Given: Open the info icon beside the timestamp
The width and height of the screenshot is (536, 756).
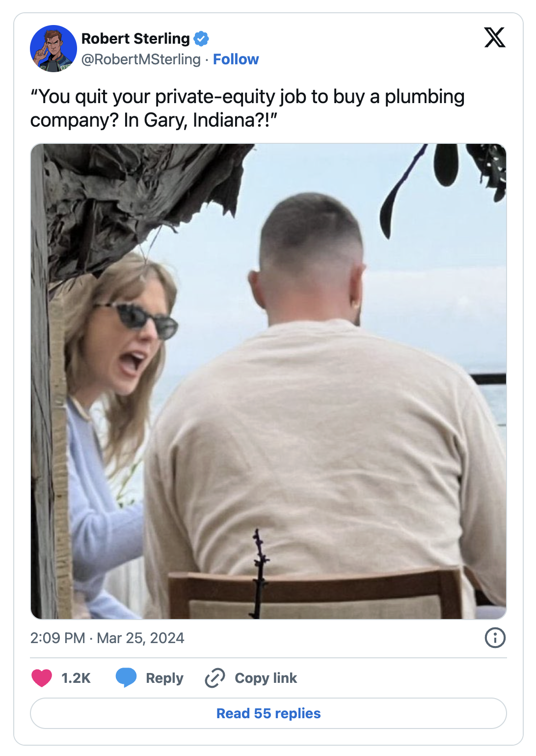Looking at the screenshot, I should (495, 638).
